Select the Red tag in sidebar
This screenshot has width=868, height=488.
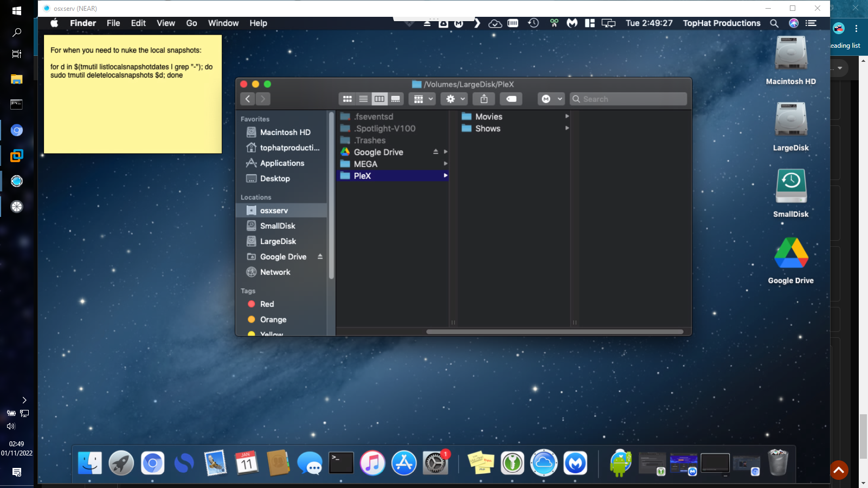pyautogui.click(x=267, y=304)
